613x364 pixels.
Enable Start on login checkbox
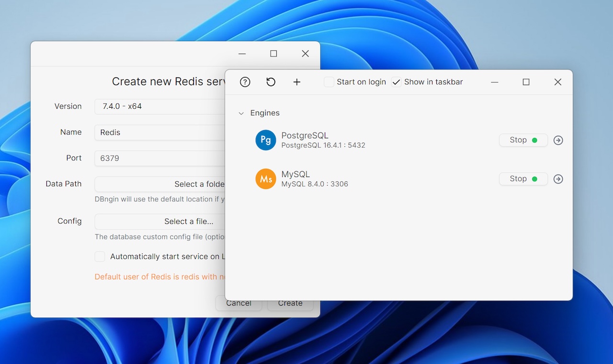(x=329, y=82)
